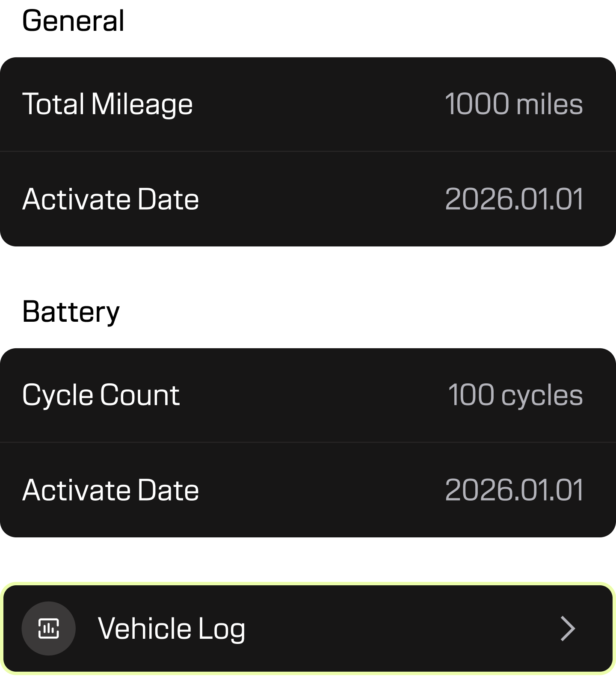Select the Cycle Count label
Image resolution: width=616 pixels, height=676 pixels.
click(101, 394)
